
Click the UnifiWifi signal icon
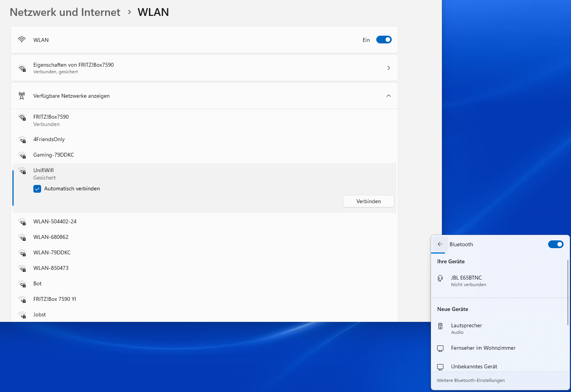22,171
